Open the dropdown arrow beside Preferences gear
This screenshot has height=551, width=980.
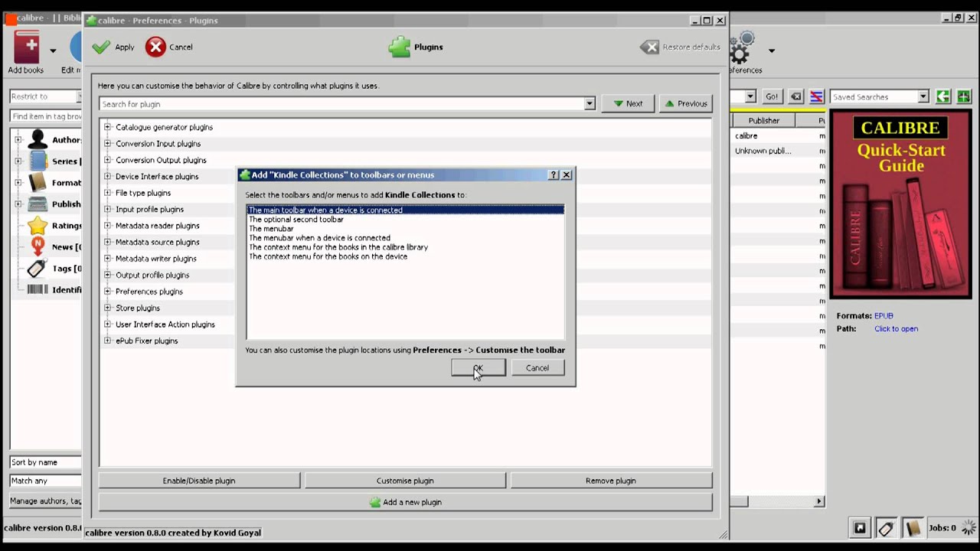point(771,51)
